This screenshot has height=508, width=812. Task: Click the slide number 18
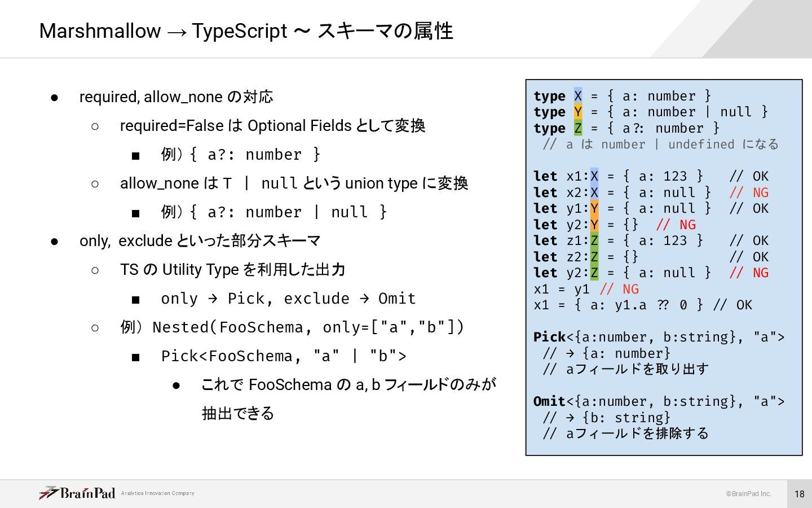click(800, 494)
